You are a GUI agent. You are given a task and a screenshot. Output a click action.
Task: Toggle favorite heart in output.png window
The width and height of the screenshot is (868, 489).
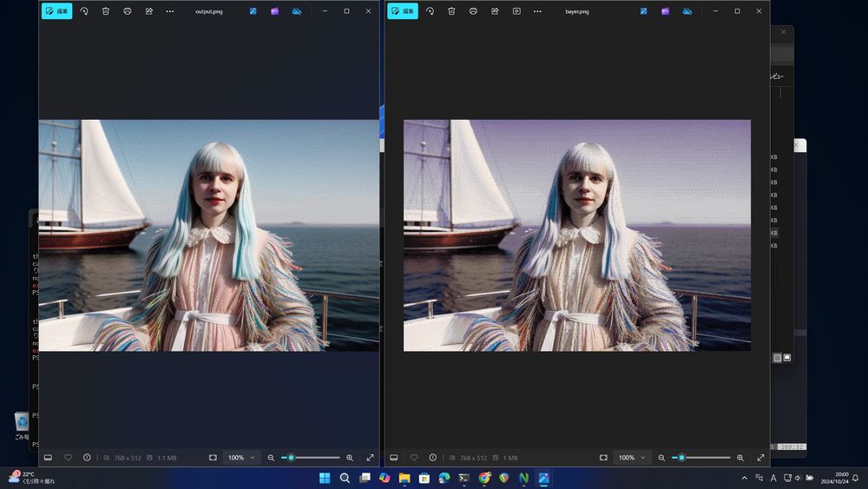[x=68, y=458]
